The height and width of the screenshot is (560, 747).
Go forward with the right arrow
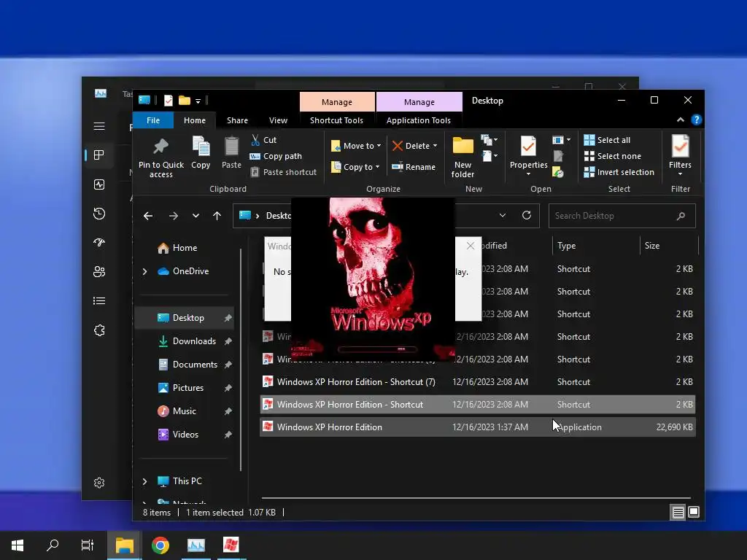174,216
